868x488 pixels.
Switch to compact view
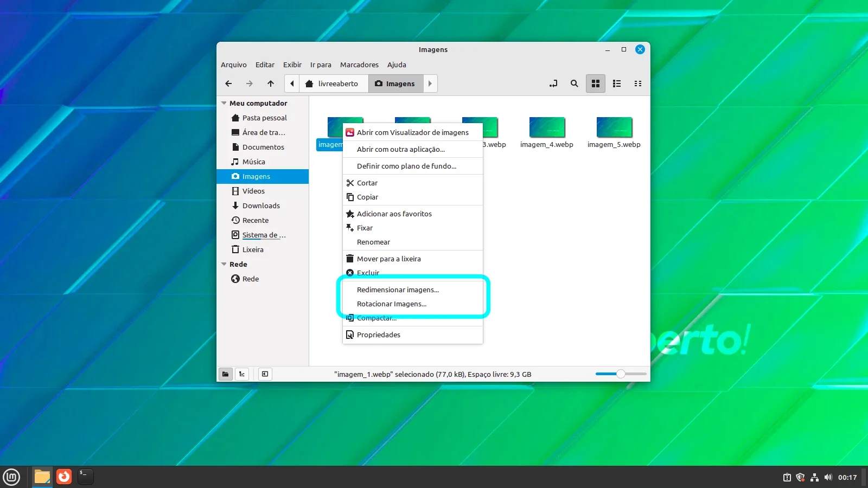(638, 84)
